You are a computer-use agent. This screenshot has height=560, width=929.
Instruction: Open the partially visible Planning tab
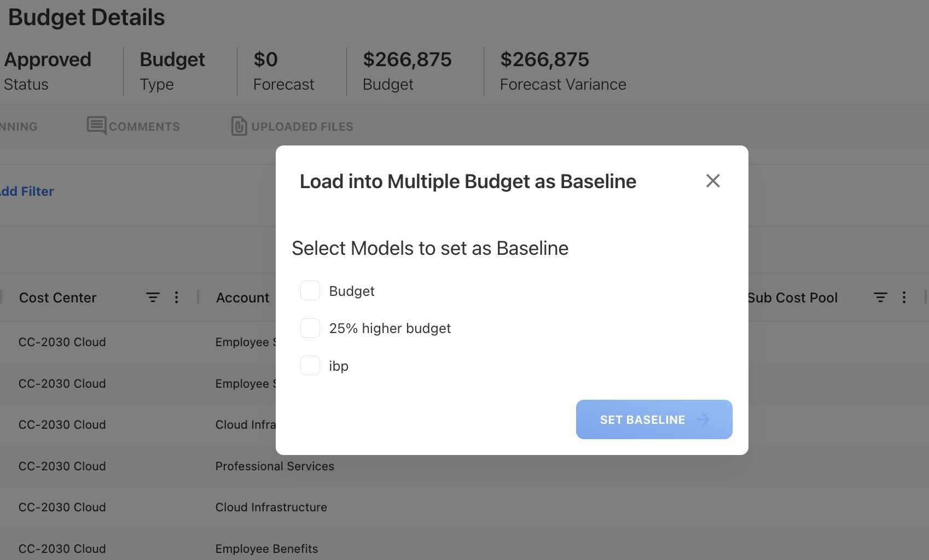point(18,126)
